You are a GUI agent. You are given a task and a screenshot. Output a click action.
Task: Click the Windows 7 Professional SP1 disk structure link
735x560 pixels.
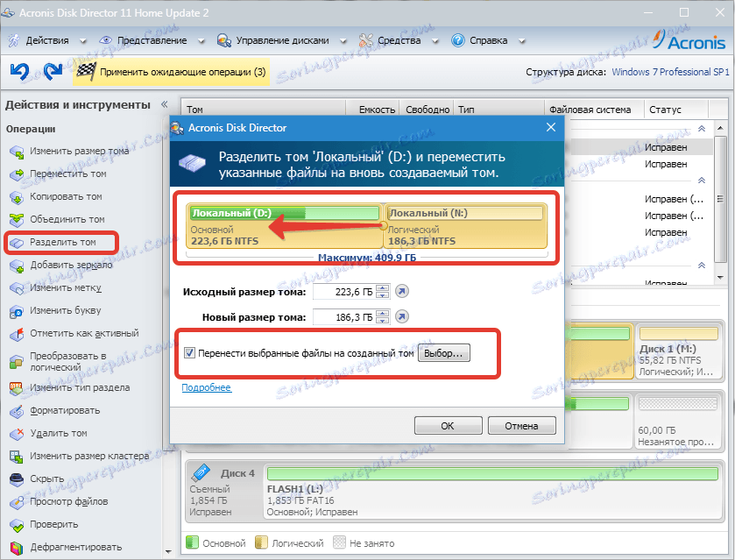(670, 72)
